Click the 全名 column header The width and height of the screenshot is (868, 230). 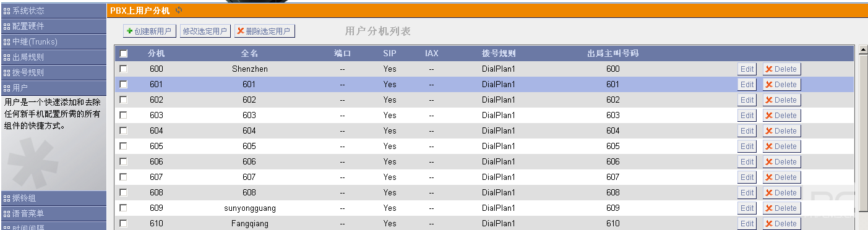(x=249, y=54)
